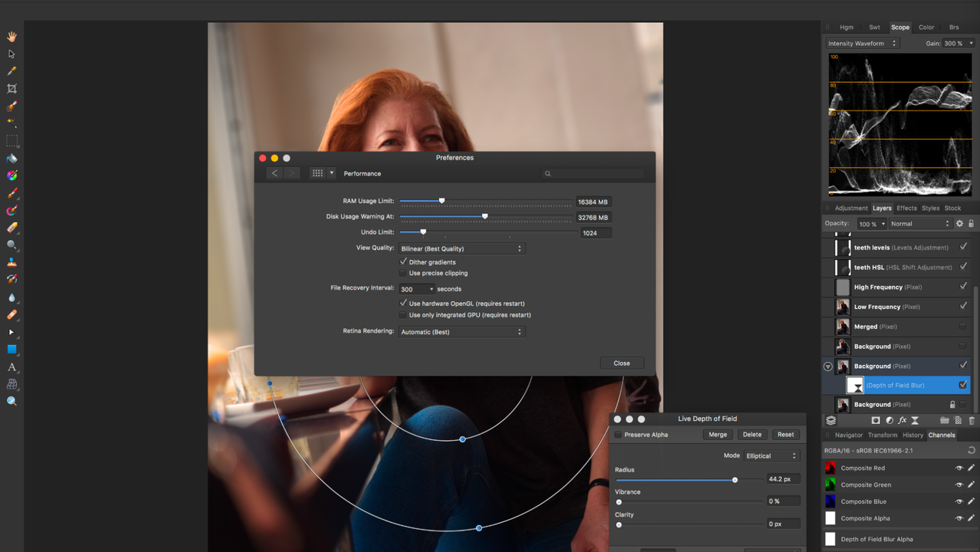
Task: Hide Composite Green channel with eye icon
Action: tap(959, 485)
